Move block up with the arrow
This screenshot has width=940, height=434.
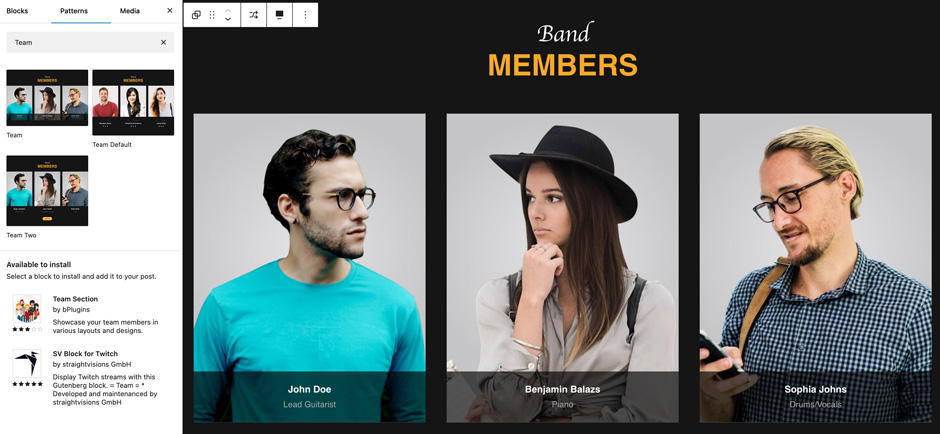[228, 11]
